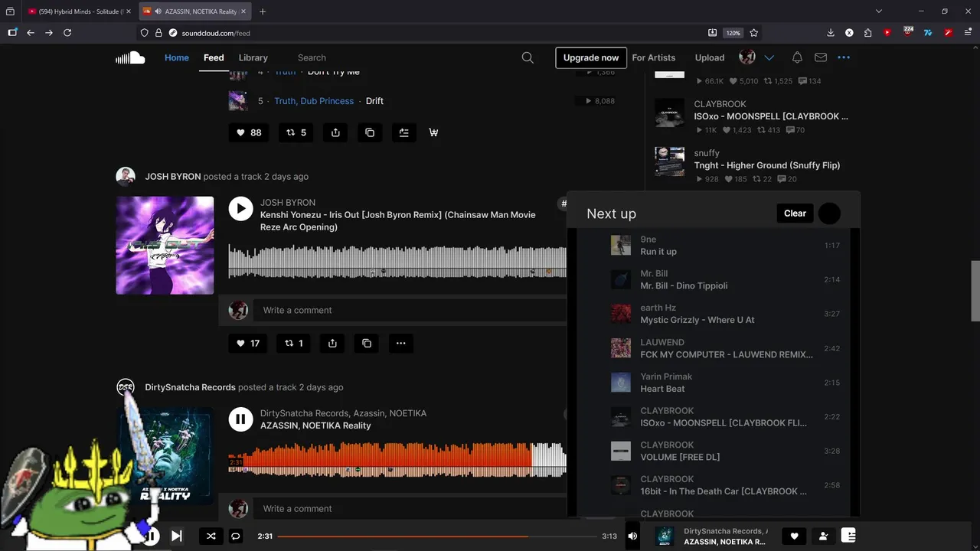This screenshot has width=980, height=551.
Task: Like the currently playing track in player bar
Action: point(794,536)
